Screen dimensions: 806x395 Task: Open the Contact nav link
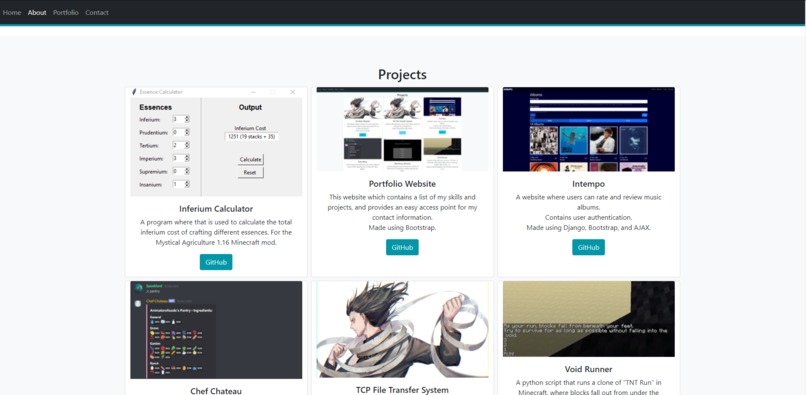97,12
